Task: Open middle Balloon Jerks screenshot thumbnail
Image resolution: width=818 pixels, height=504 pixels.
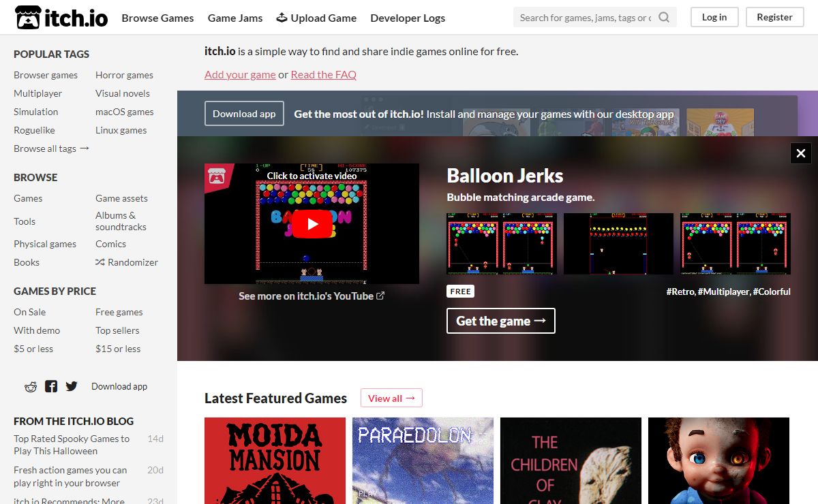Action: 618,244
